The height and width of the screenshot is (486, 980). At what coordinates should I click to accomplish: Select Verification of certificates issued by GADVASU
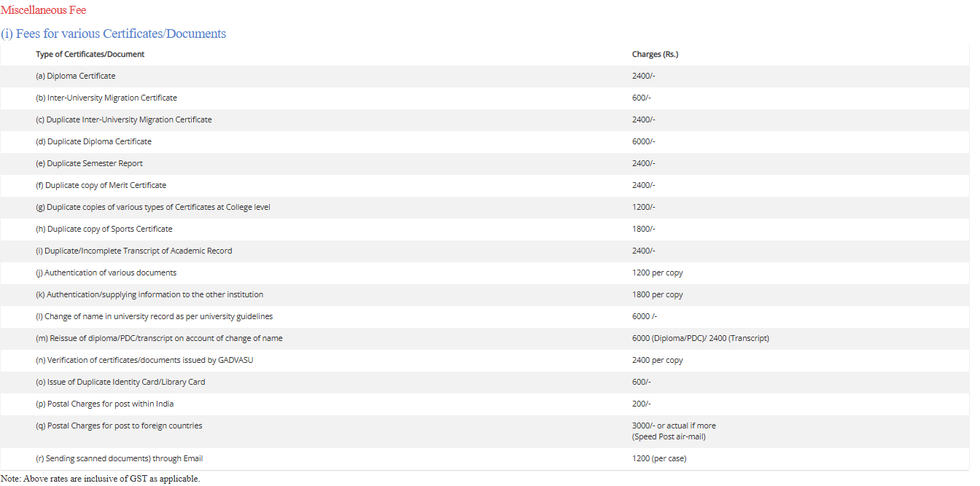click(x=144, y=361)
